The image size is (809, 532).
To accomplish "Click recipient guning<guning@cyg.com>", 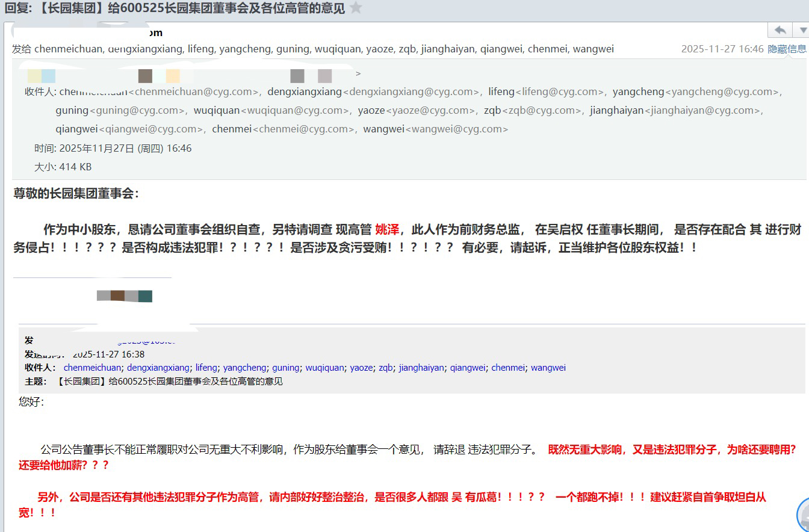I will [120, 111].
